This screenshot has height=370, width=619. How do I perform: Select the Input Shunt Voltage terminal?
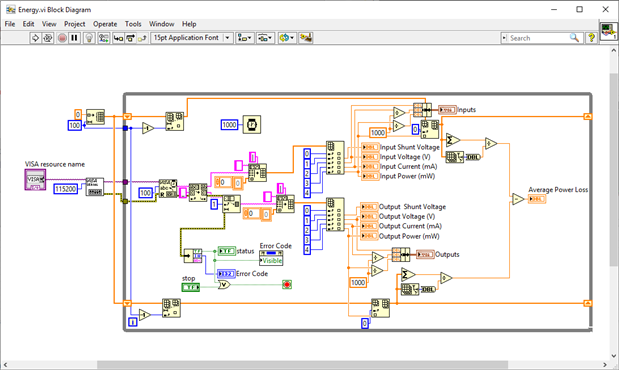click(370, 147)
